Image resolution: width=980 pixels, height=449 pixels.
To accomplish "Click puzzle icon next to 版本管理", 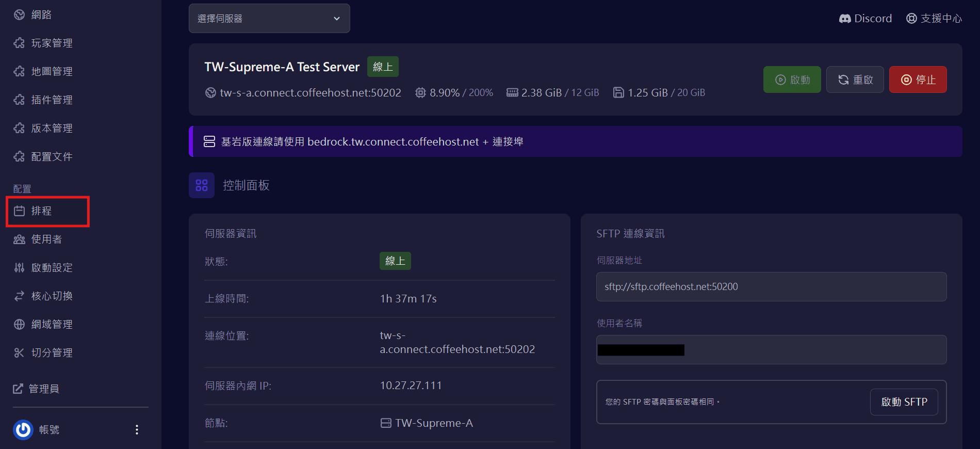I will [19, 128].
